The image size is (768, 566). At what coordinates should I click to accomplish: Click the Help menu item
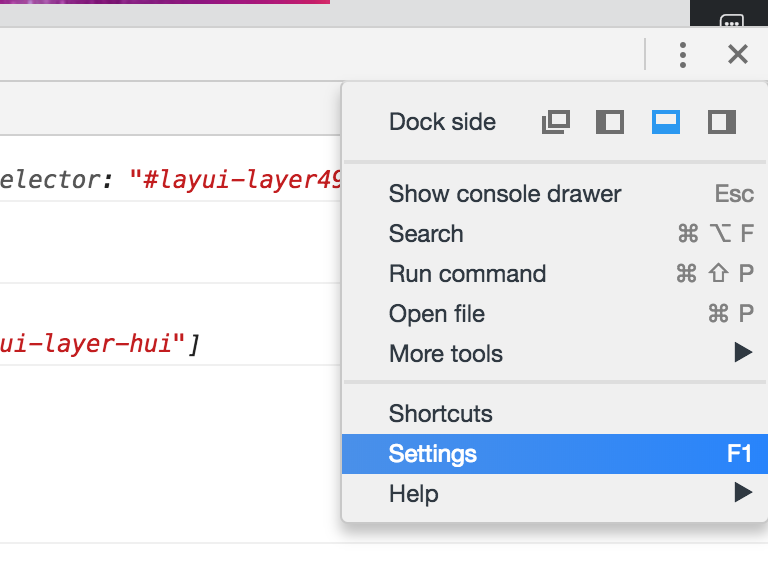point(414,494)
